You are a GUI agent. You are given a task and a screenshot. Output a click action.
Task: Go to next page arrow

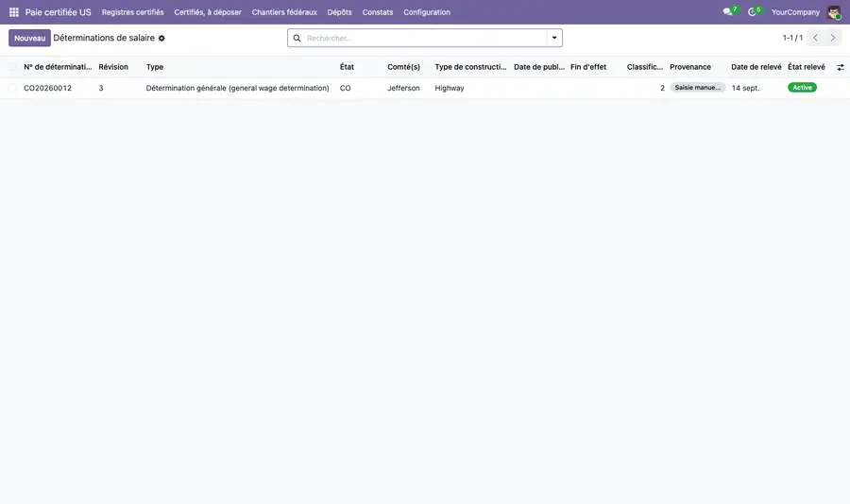coord(833,38)
